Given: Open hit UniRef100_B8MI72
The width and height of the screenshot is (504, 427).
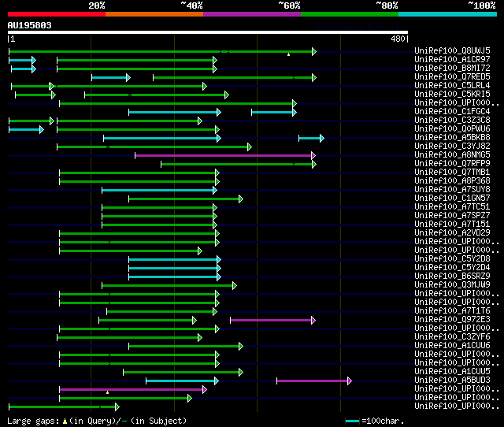Looking at the screenshot, I should point(452,68).
